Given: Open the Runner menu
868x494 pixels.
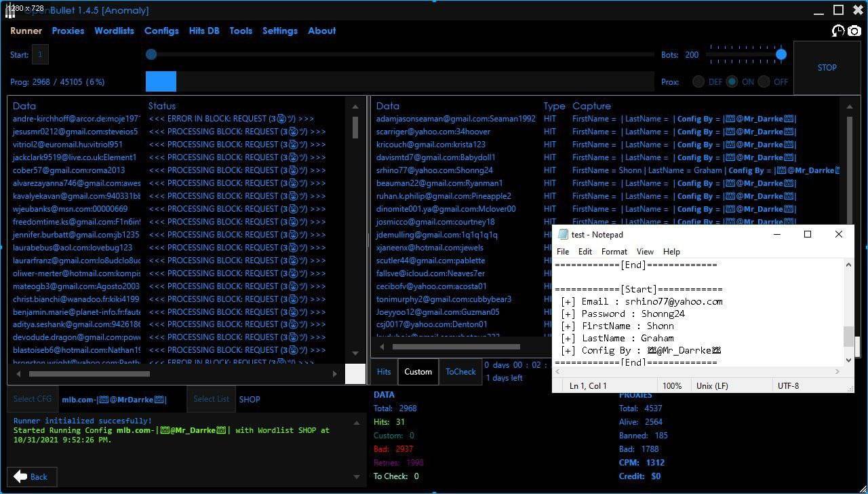Looking at the screenshot, I should click(26, 31).
